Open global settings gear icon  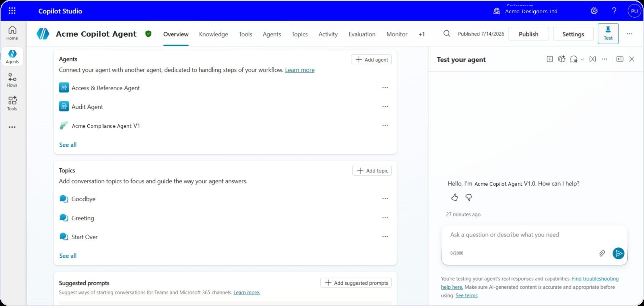pyautogui.click(x=594, y=11)
